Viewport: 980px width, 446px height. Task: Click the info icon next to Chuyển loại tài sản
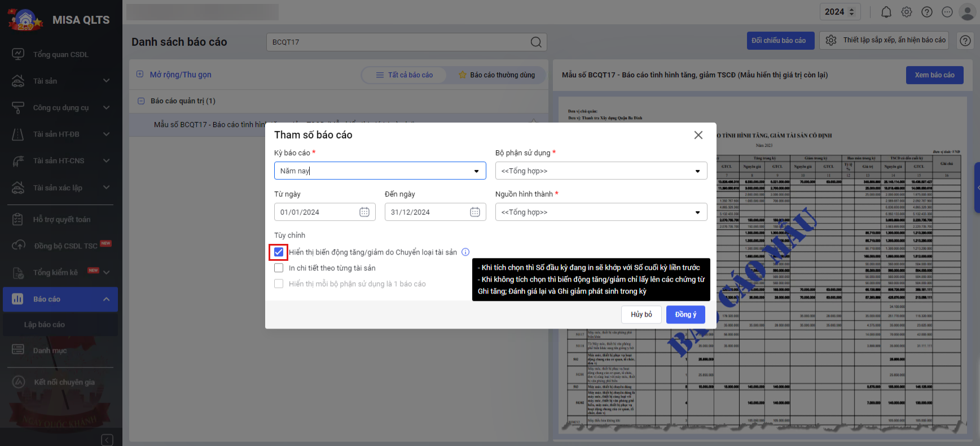click(465, 252)
